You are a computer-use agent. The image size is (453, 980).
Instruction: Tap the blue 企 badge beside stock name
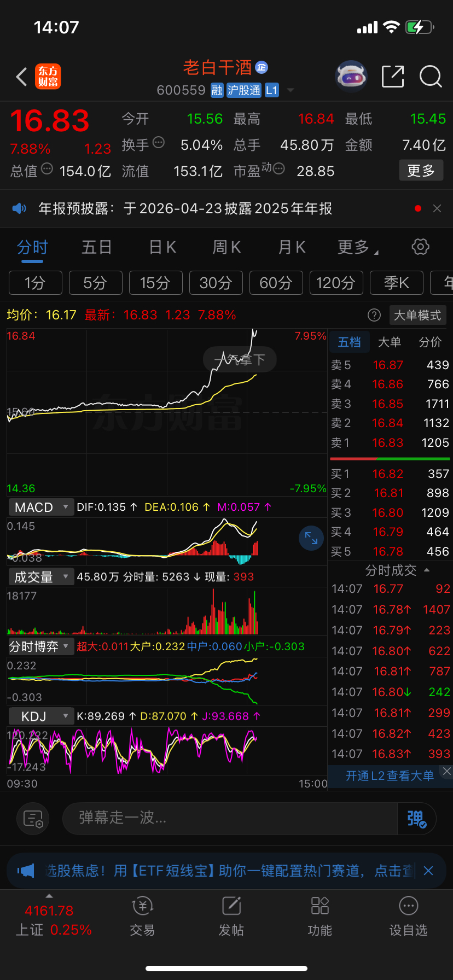[262, 67]
